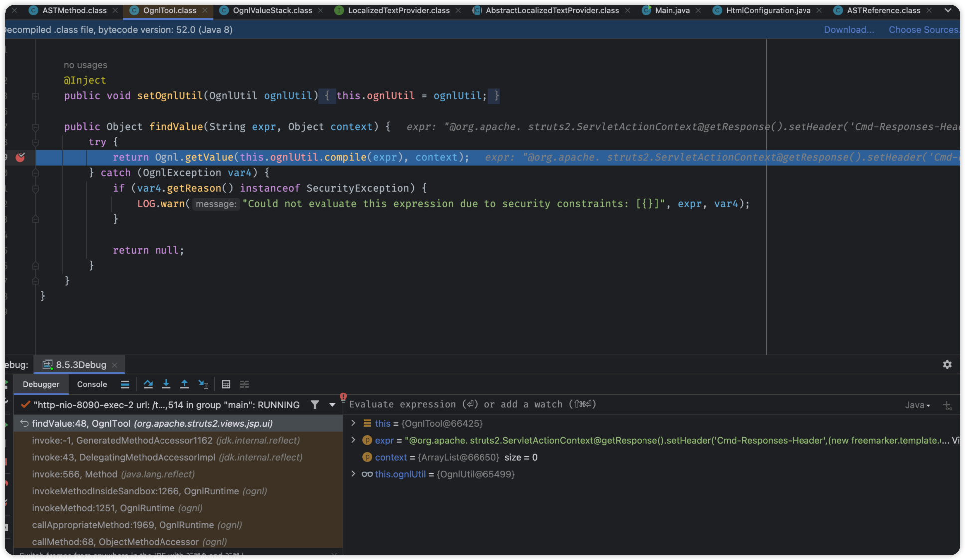Click the error indicator above the variables pane
The image size is (965, 560).
point(343,397)
